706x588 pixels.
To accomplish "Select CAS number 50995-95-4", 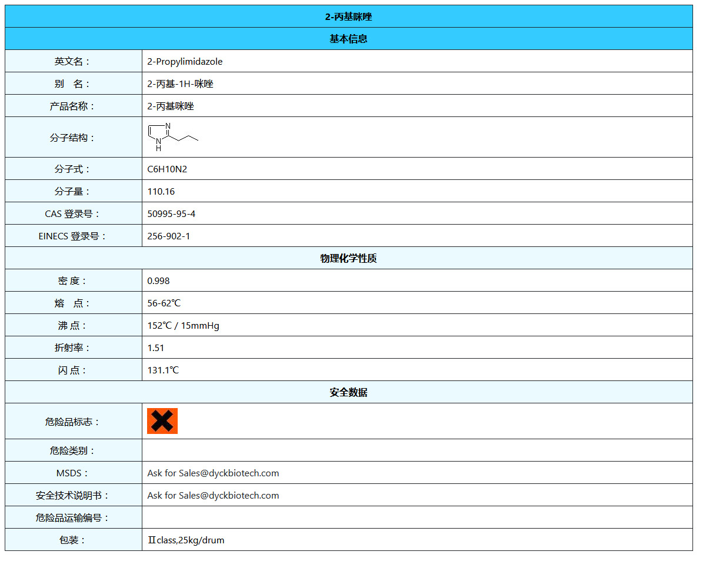I will tap(171, 213).
